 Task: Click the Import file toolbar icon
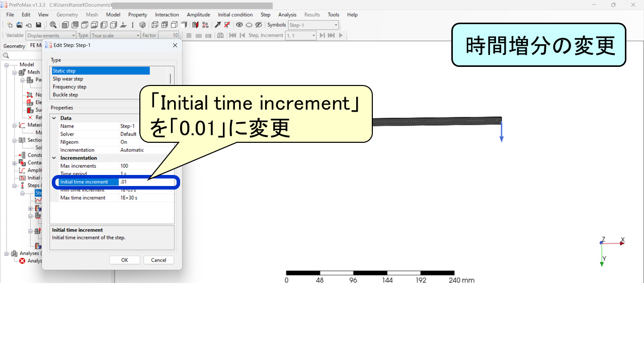(29, 25)
